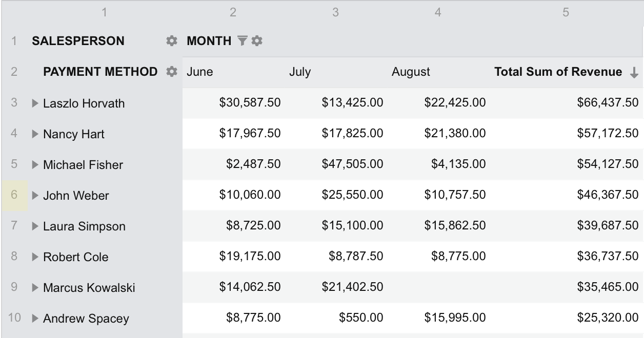Expand the Marcus Kowalski row
This screenshot has width=644, height=338.
tap(35, 288)
